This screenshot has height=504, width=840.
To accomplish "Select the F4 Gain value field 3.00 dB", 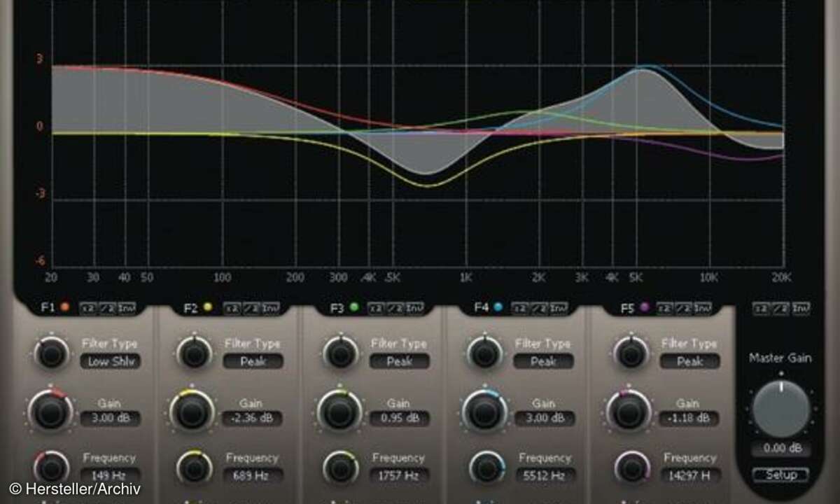I will click(x=543, y=419).
